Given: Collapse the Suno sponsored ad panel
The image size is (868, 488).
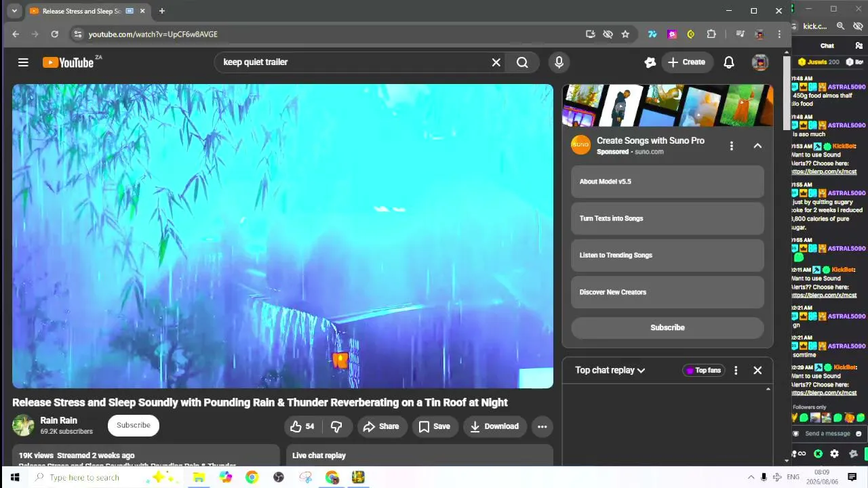Looking at the screenshot, I should tap(757, 146).
